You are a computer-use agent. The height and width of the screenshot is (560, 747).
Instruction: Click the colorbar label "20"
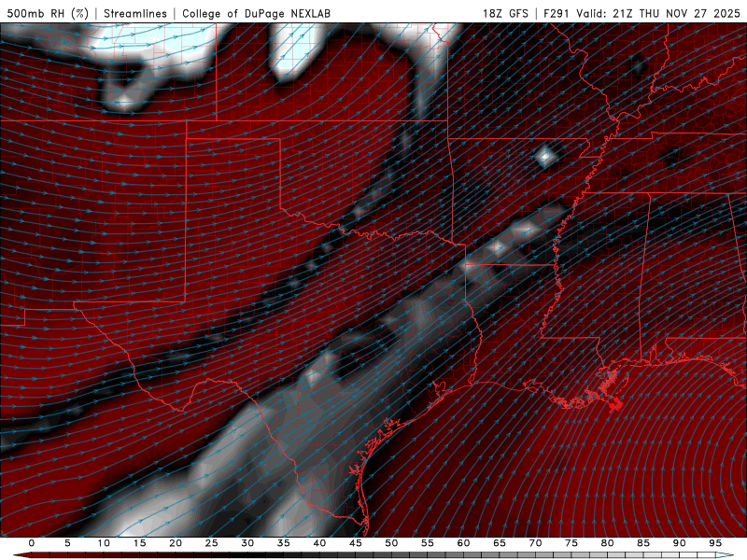tap(176, 543)
